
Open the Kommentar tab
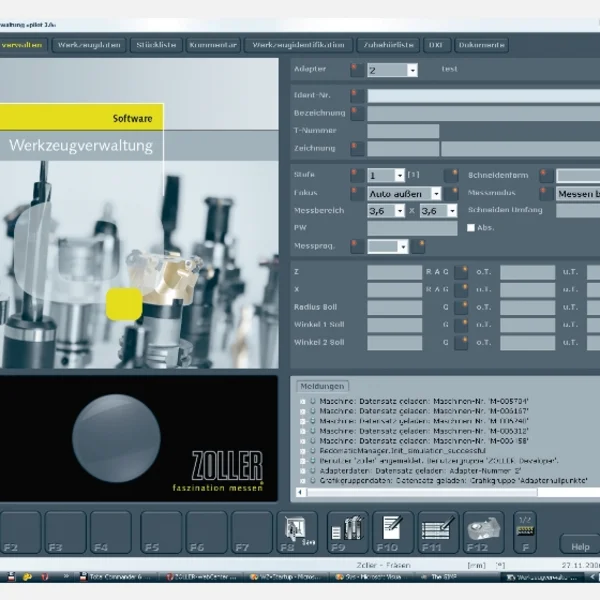[x=213, y=45]
